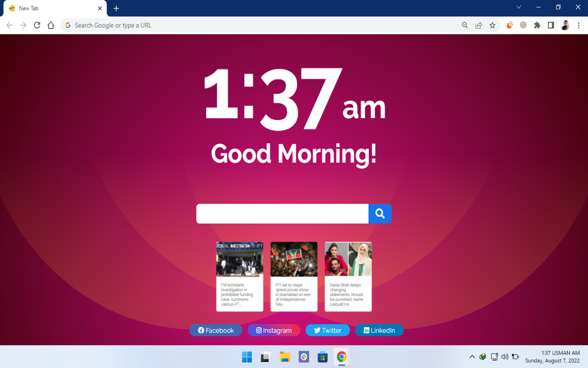
Task: Open the colorful grid app on taskbar
Action: [x=304, y=357]
